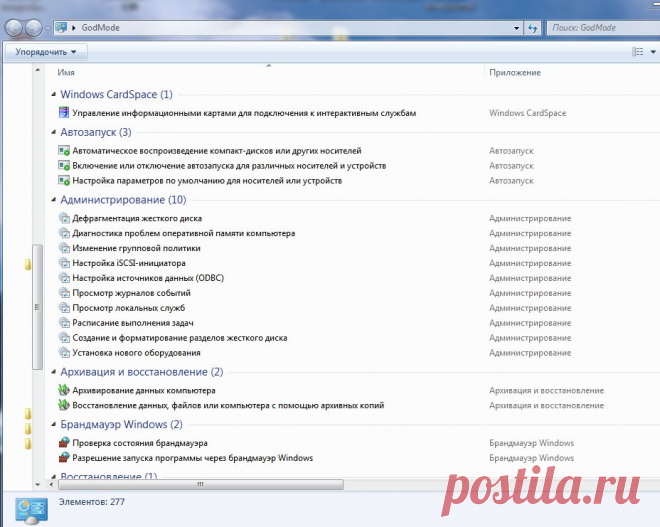Open the address bar history dropdown
Viewport: 660px width, 527px height.
[516, 28]
